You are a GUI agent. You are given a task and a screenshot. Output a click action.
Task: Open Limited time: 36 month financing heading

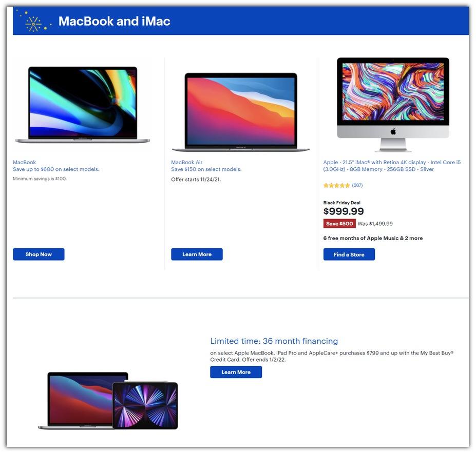click(x=274, y=341)
